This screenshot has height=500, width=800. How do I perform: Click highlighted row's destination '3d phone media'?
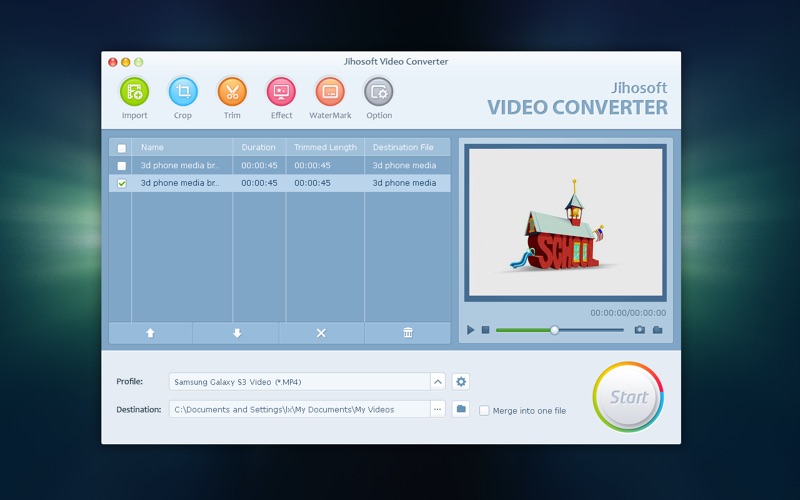[x=404, y=183]
